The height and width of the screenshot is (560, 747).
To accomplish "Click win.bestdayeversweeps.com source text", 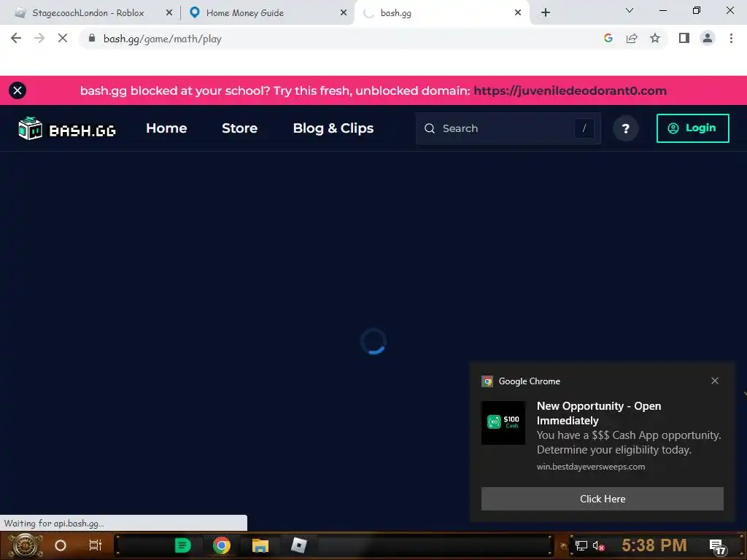I will (x=591, y=467).
